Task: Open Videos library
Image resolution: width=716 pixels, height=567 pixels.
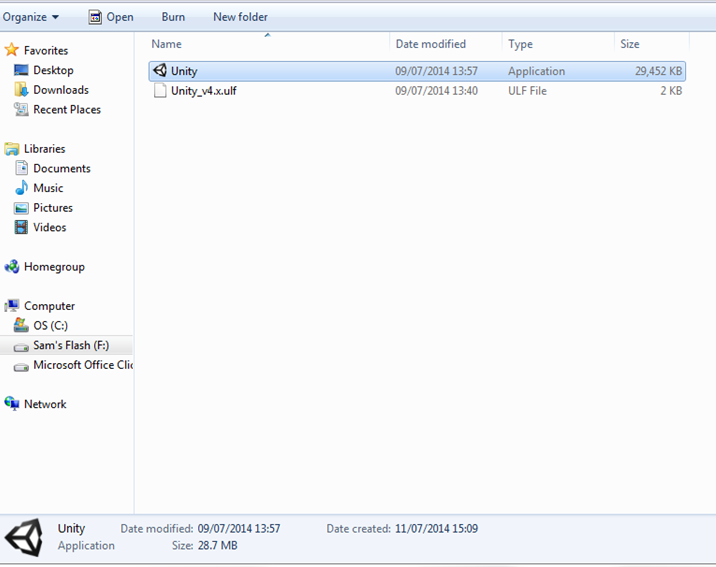Action: [x=49, y=227]
